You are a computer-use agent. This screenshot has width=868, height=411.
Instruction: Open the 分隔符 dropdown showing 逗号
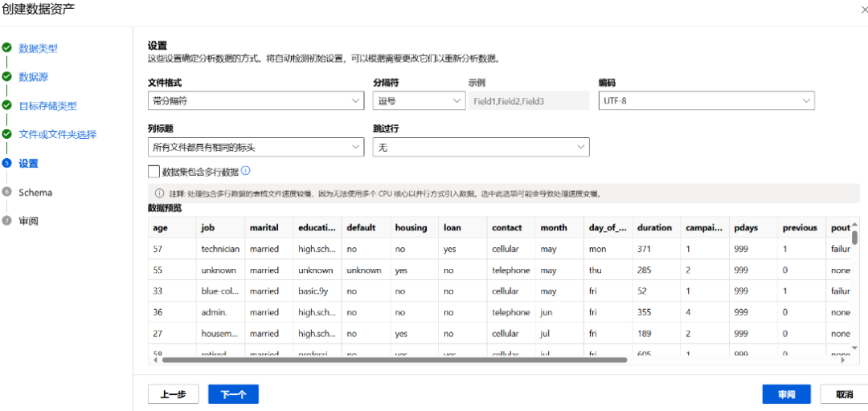tap(419, 100)
